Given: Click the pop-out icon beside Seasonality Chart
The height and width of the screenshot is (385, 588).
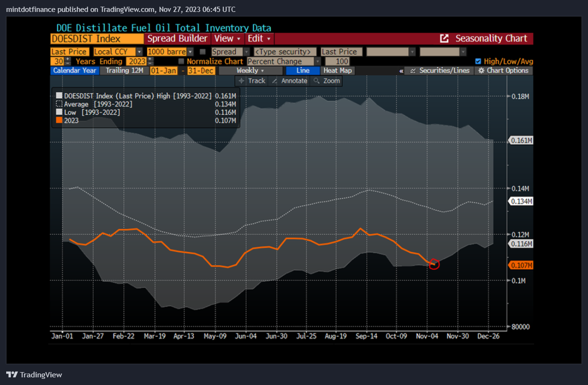Looking at the screenshot, I should tap(444, 39).
